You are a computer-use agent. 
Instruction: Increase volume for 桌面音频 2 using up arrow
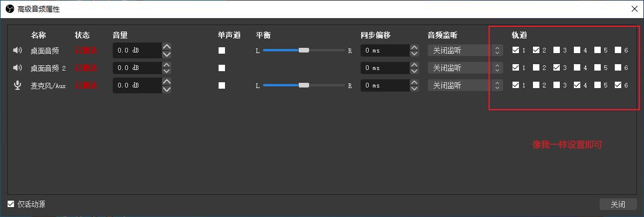tap(167, 64)
